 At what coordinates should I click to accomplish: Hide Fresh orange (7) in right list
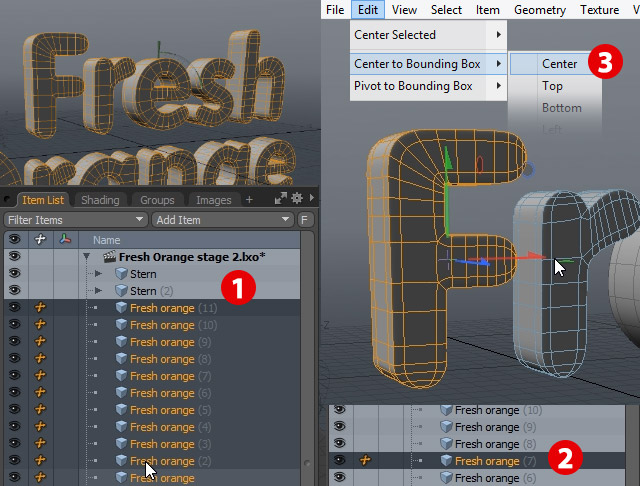point(340,460)
